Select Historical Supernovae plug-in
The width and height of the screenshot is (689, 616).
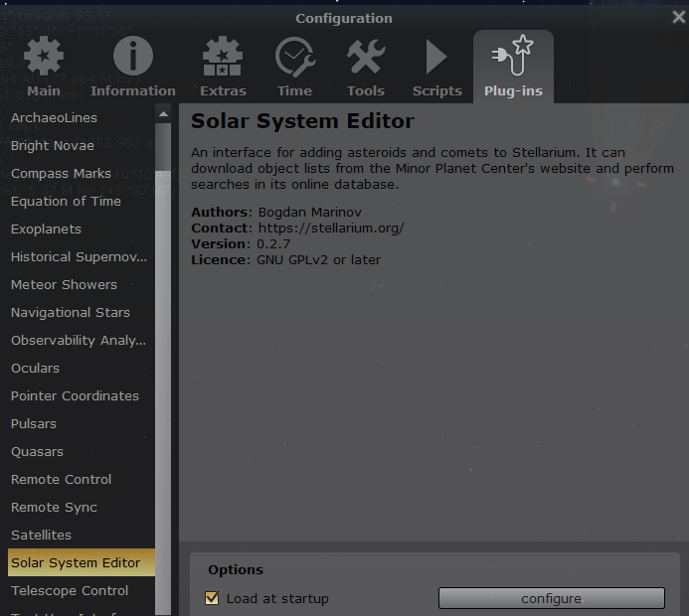pyautogui.click(x=82, y=257)
